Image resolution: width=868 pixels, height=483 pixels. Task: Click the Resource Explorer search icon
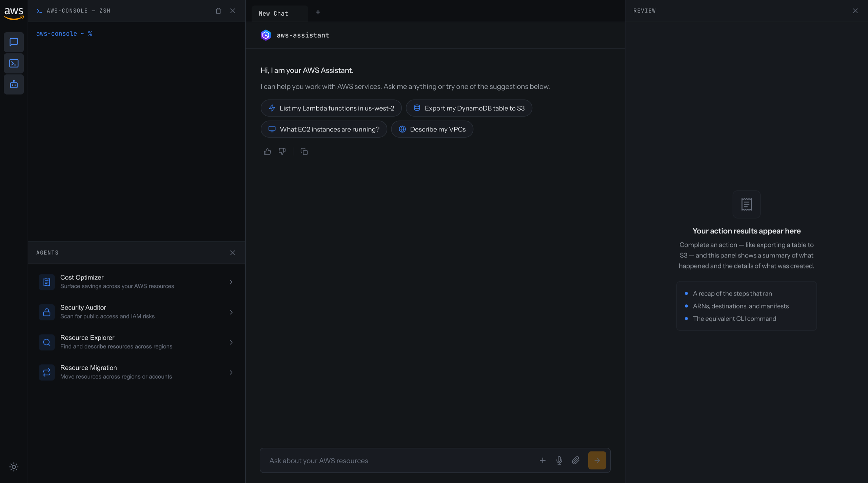[47, 342]
